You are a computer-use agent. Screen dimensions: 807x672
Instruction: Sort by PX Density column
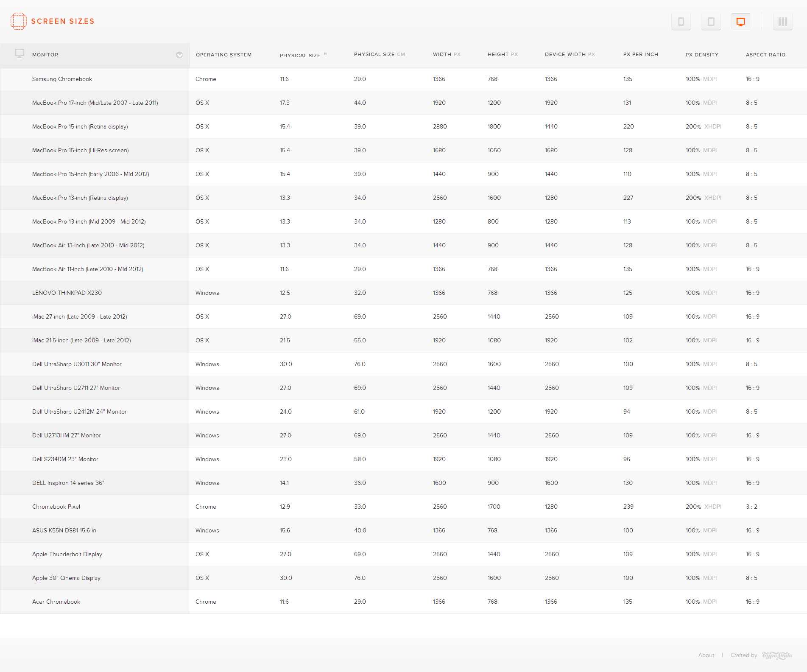click(702, 55)
